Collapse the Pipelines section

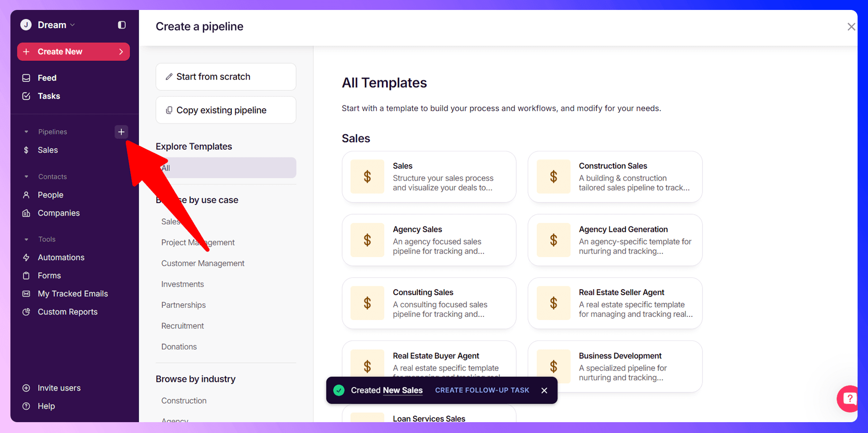(26, 132)
